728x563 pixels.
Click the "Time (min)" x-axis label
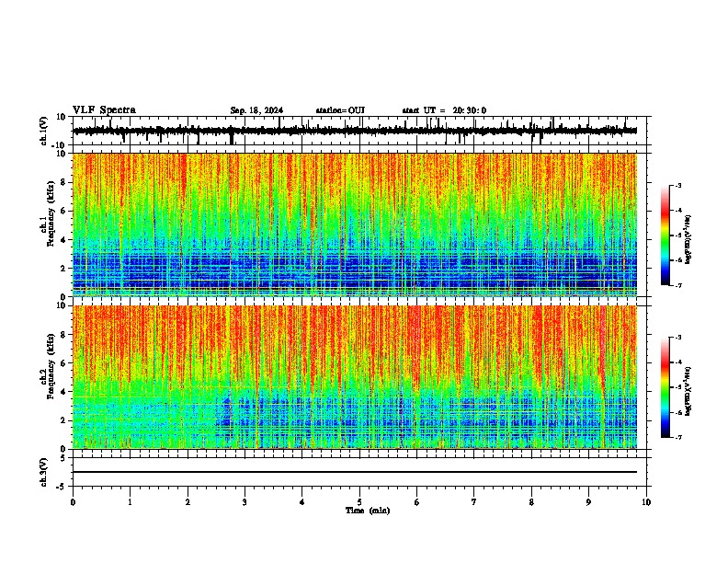pos(368,511)
